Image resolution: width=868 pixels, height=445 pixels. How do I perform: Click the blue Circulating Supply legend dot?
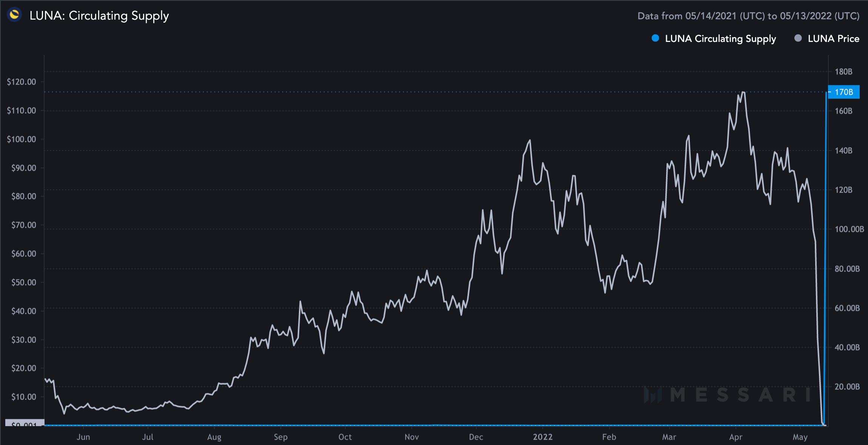(656, 38)
